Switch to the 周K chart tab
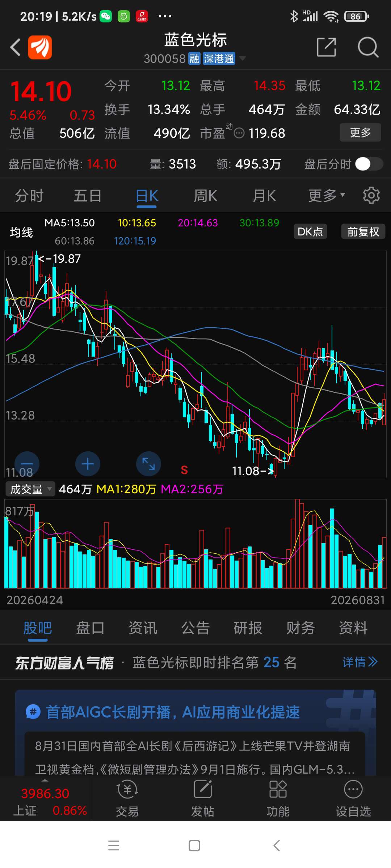The width and height of the screenshot is (391, 868). pyautogui.click(x=205, y=196)
